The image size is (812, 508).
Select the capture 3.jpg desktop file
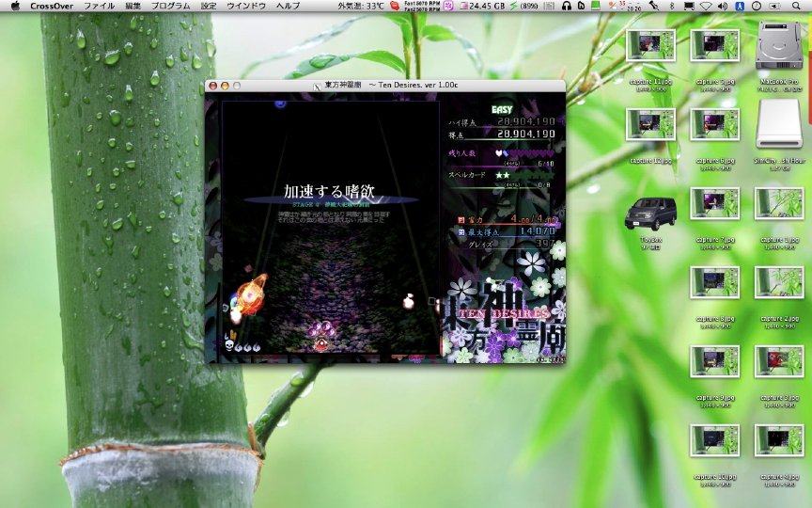point(779,361)
